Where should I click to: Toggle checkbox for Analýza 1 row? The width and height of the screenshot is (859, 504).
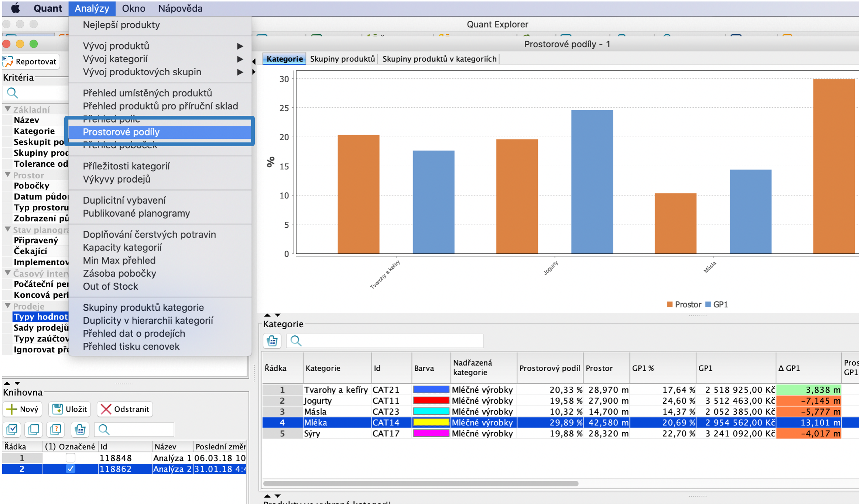click(x=70, y=458)
